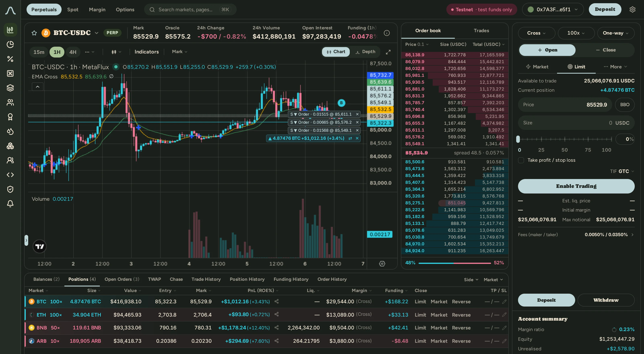Click the app logo icon
Image resolution: width=644 pixels, height=354 pixels.
(x=10, y=10)
